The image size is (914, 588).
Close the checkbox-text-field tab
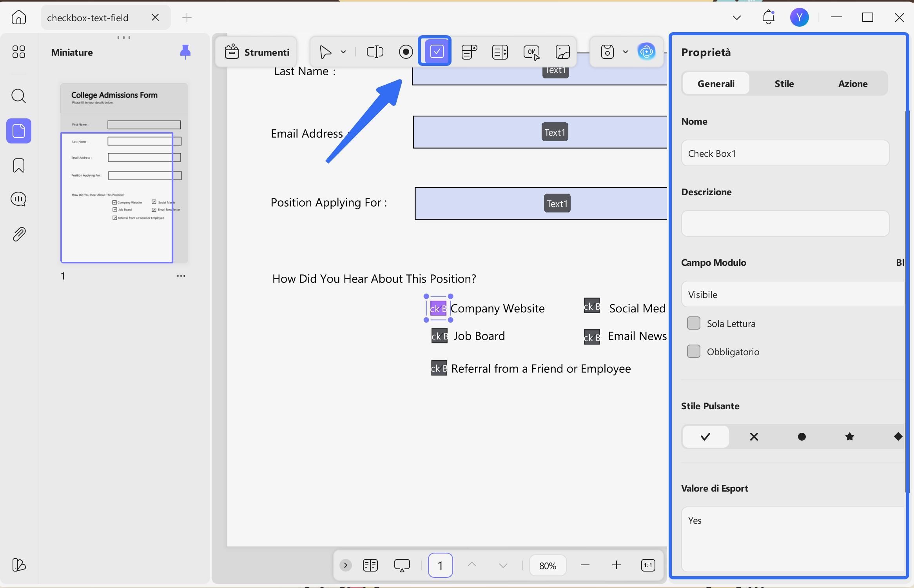tap(155, 18)
